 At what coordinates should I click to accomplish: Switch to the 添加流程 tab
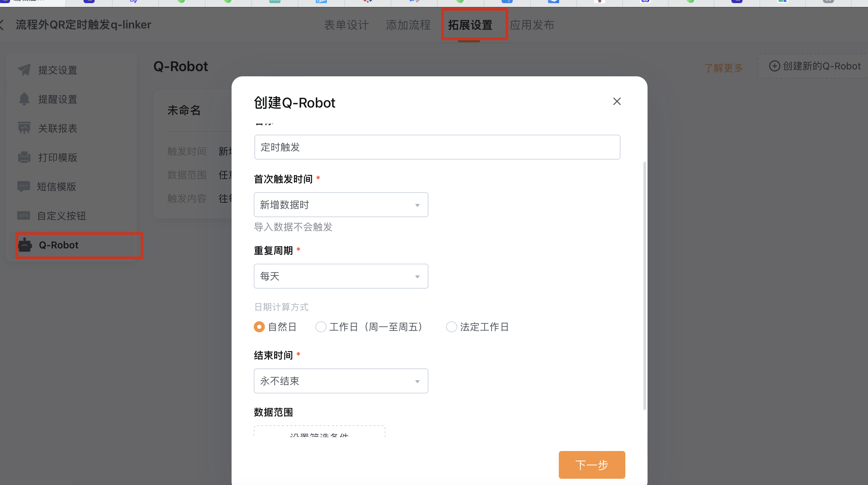tap(408, 25)
